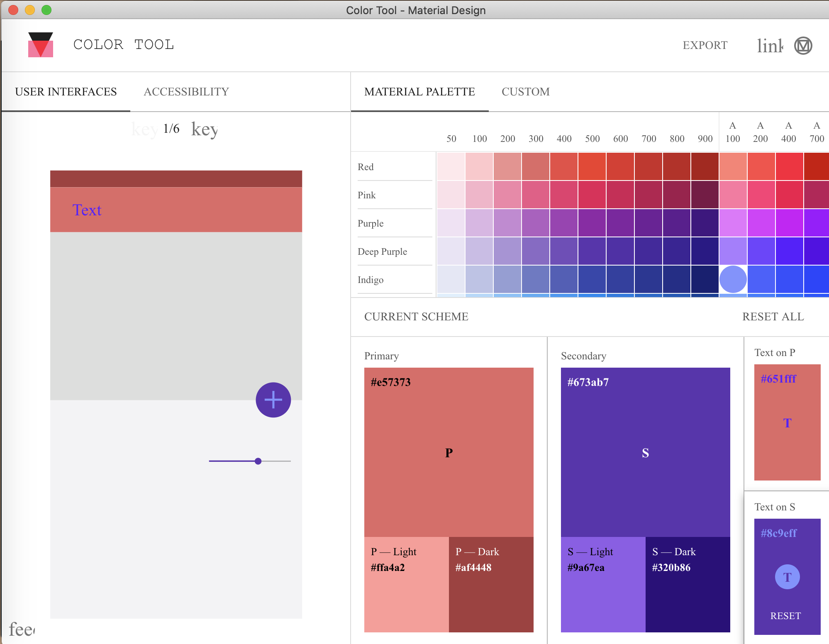Open the Custom palette tab

point(525,92)
